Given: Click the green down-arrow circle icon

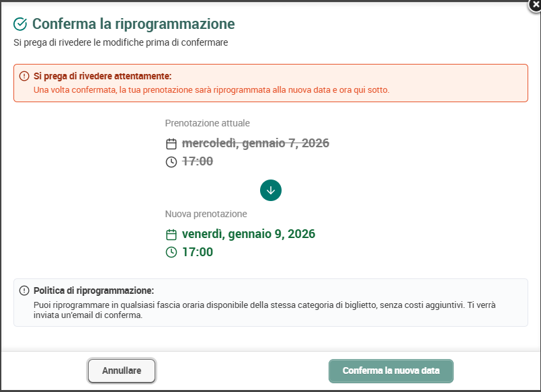Looking at the screenshot, I should [x=271, y=190].
